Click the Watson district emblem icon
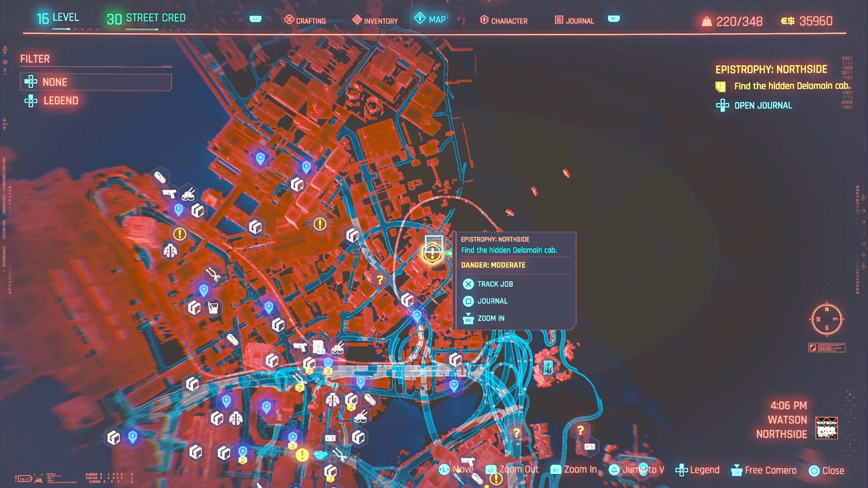Screen dimensions: 868x488 click(x=826, y=427)
